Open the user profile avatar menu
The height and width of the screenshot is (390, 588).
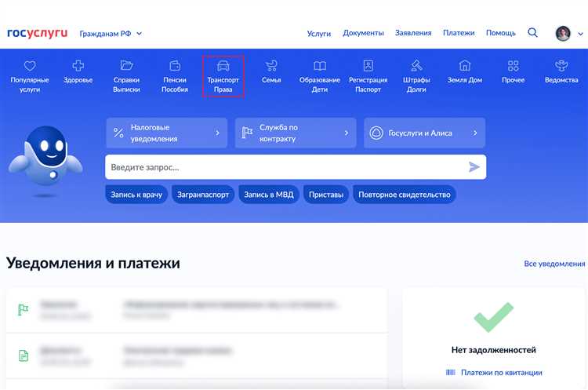click(563, 33)
